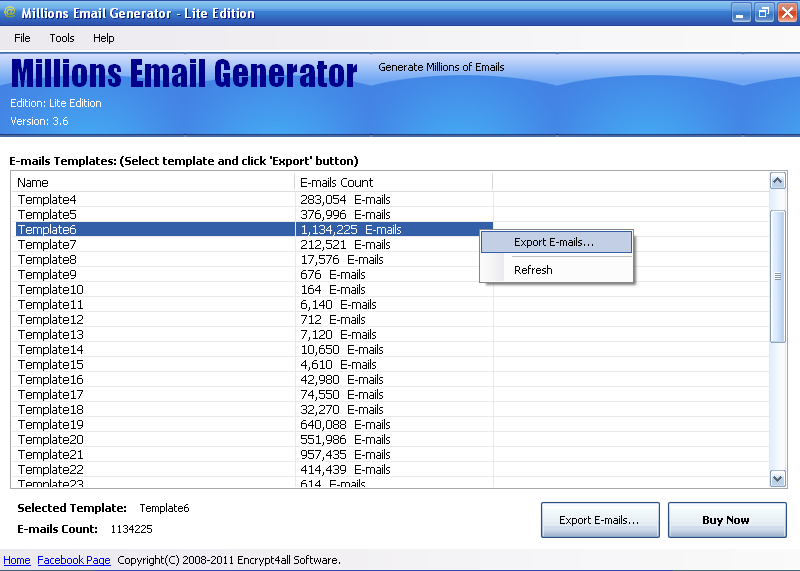Close the Millions Email Generator window

pos(787,12)
